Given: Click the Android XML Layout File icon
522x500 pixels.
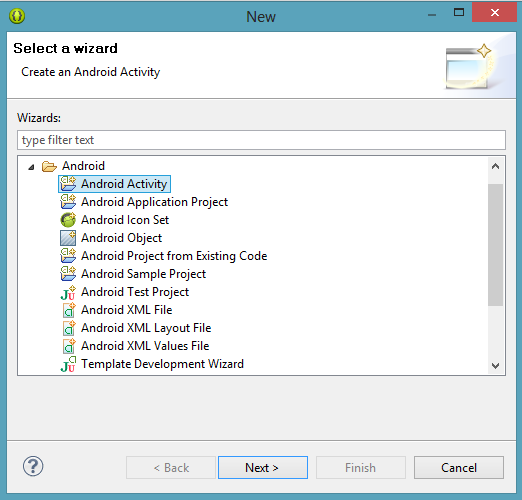Looking at the screenshot, I should pos(69,328).
